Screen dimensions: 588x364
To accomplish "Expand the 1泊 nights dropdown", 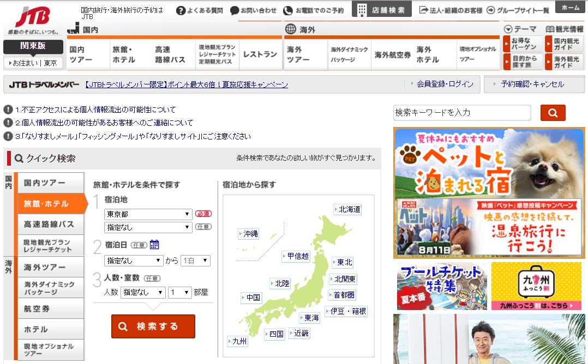I will click(x=195, y=260).
